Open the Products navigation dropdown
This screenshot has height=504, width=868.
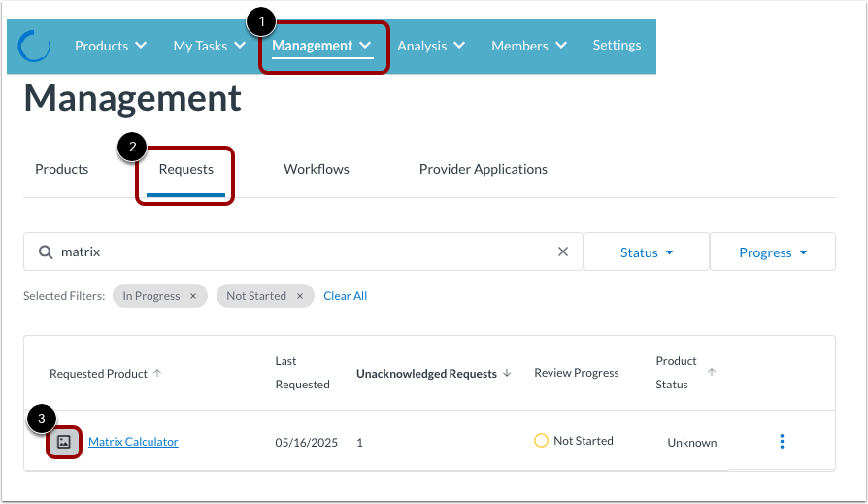pyautogui.click(x=111, y=46)
